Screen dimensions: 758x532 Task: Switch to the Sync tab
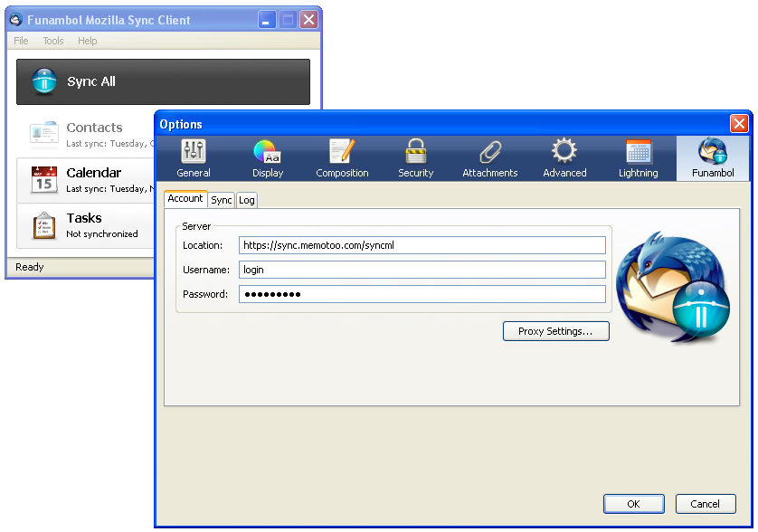(222, 200)
